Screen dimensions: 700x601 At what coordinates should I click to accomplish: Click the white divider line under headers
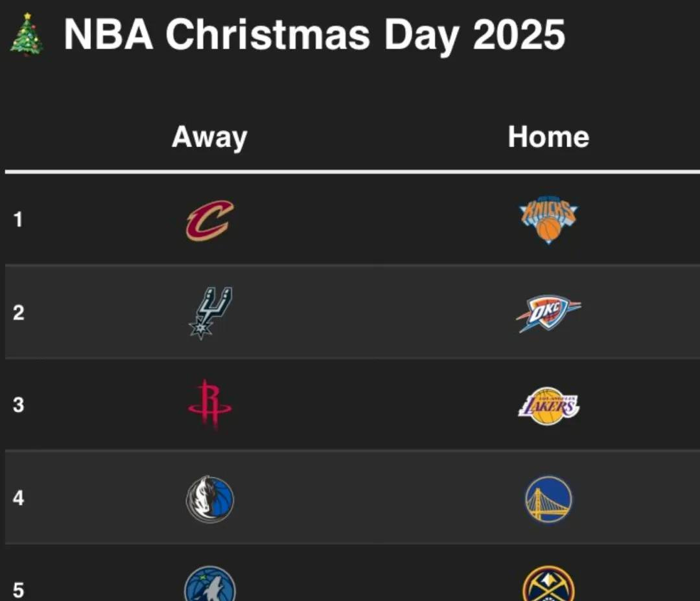click(352, 172)
